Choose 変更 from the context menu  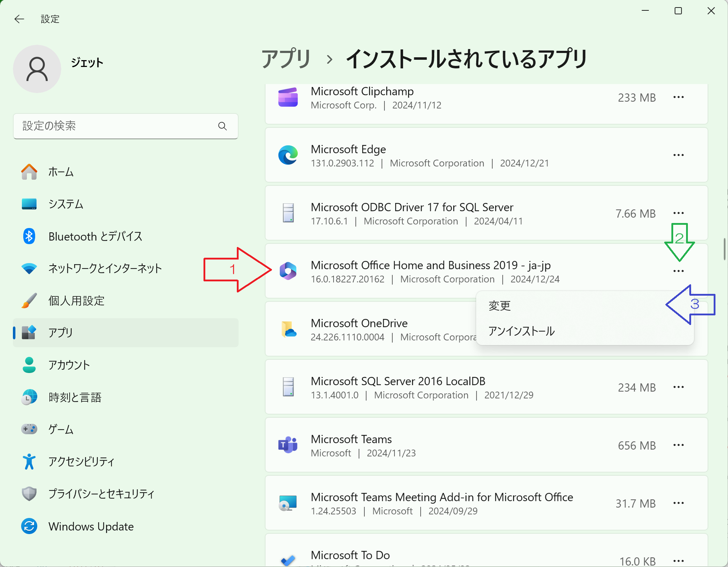point(585,306)
